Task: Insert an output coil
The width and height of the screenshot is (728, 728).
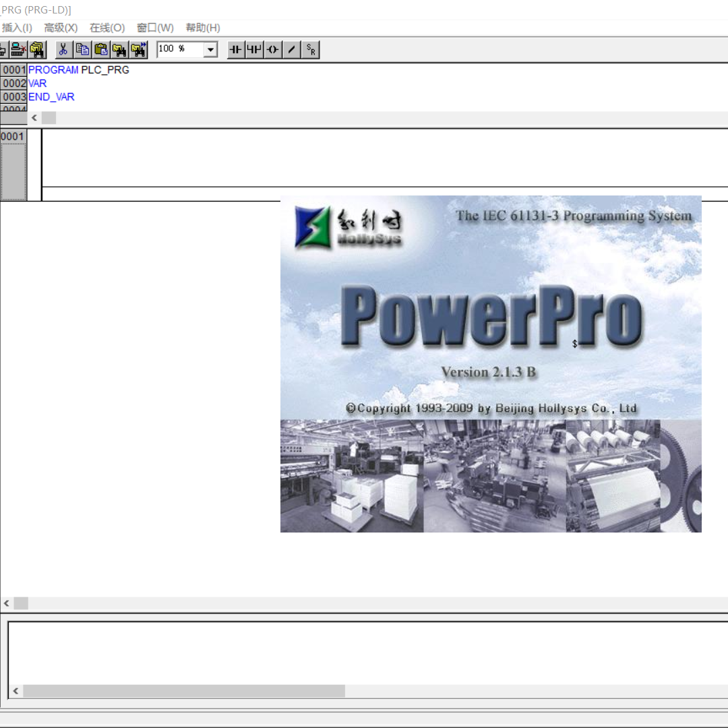Action: (x=272, y=49)
